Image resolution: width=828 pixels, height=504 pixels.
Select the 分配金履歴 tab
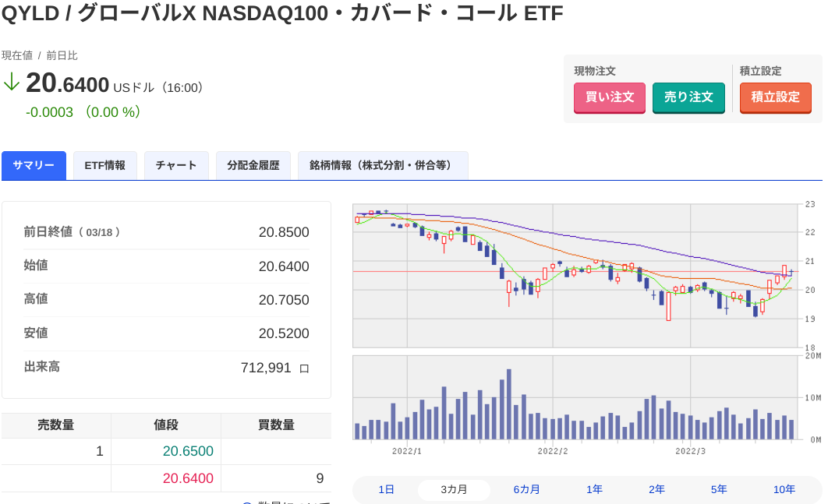coord(253,166)
